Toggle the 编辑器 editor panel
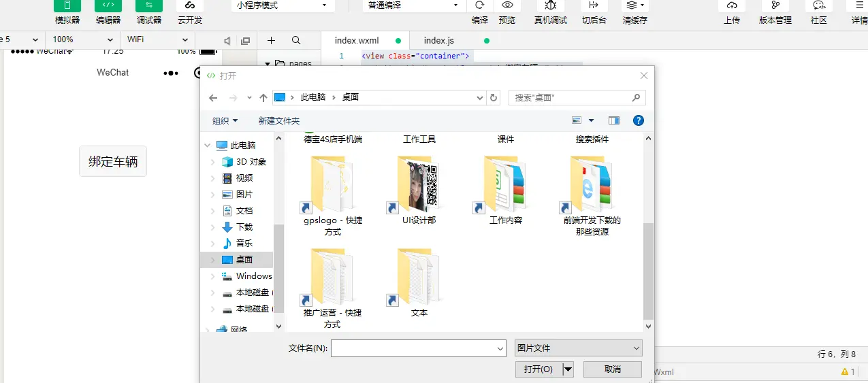Screen dimensions: 868x383 108,5
